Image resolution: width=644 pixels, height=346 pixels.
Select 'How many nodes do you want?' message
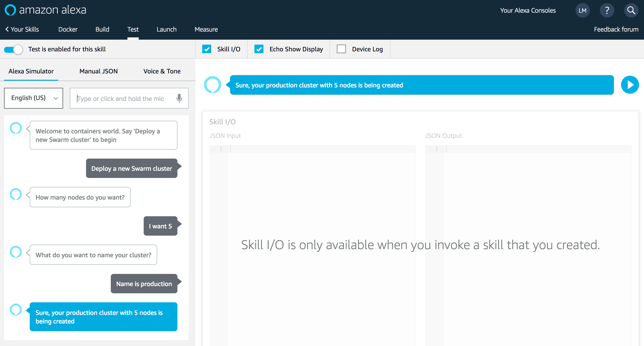[x=80, y=197]
